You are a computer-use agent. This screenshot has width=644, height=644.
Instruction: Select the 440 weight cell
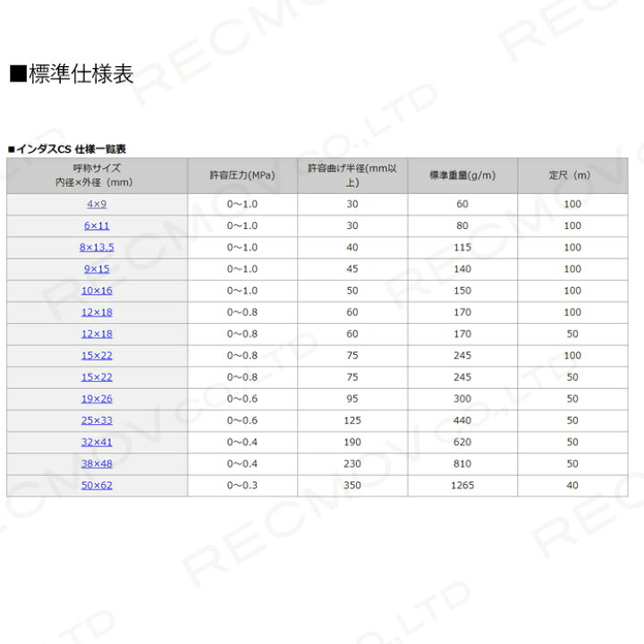point(462,420)
